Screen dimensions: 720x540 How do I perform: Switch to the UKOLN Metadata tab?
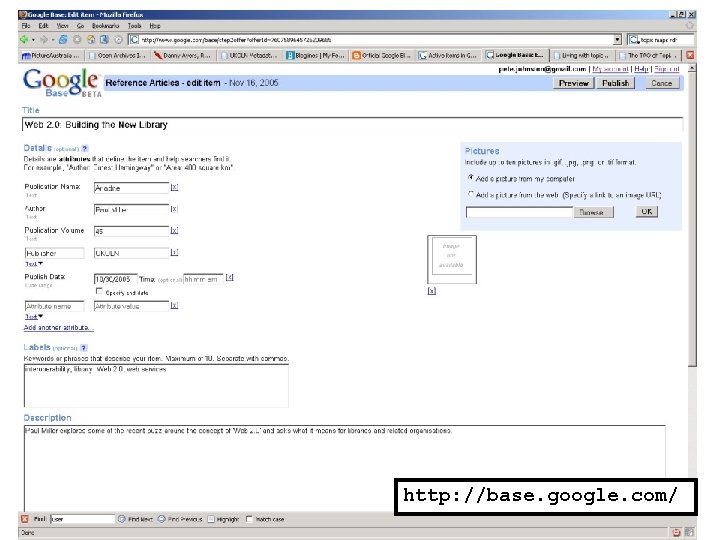tap(249, 56)
